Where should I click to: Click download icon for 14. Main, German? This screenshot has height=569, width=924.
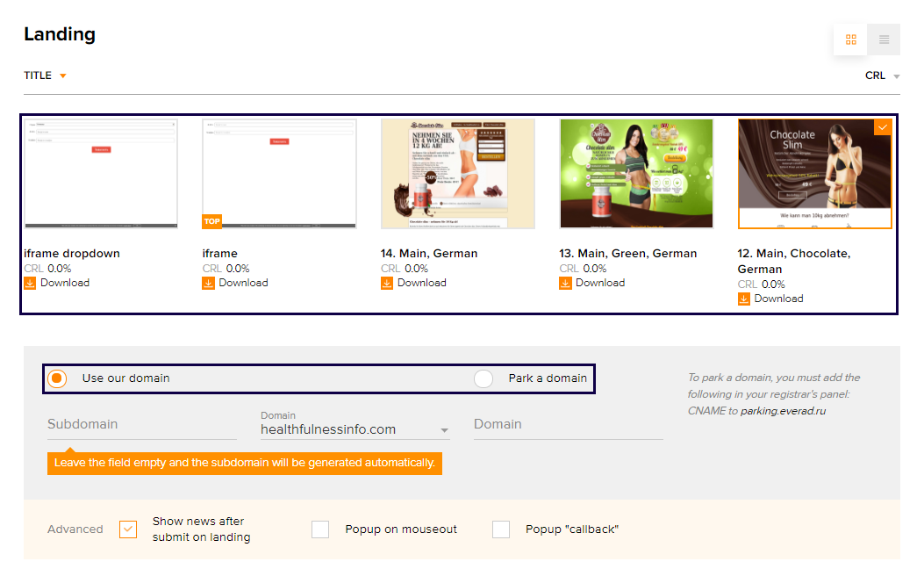387,283
